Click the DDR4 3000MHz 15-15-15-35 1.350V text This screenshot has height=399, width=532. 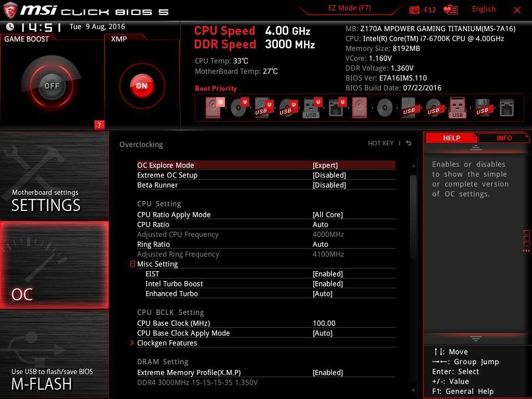(x=197, y=382)
